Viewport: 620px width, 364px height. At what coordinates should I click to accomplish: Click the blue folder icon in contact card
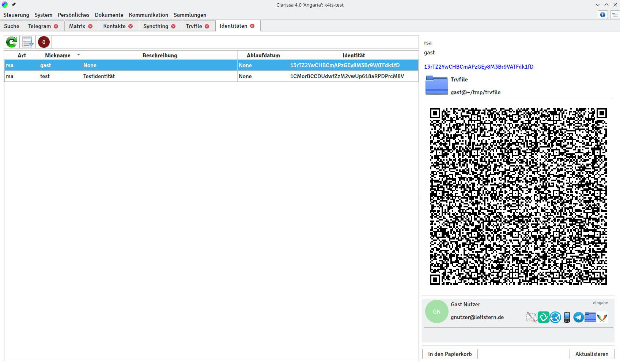point(590,317)
